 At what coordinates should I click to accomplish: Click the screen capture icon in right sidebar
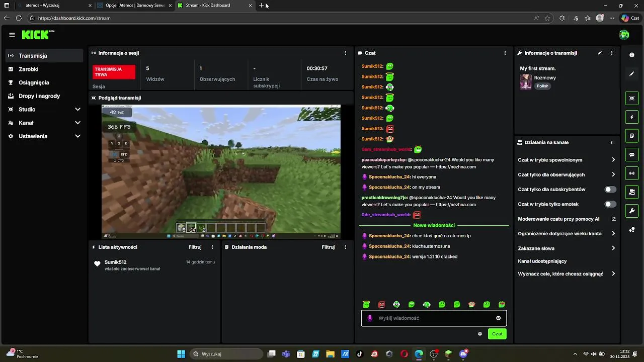632,98
